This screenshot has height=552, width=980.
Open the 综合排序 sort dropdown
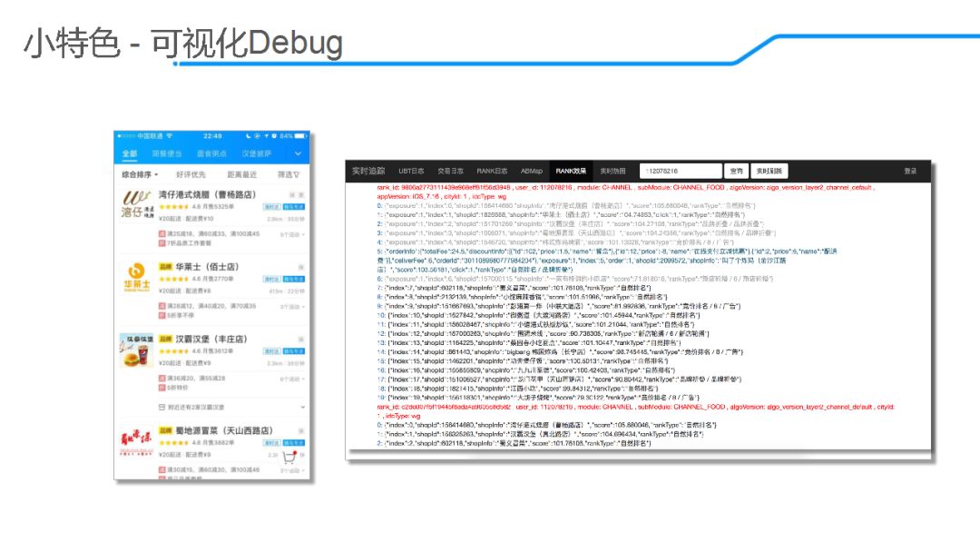tap(140, 174)
